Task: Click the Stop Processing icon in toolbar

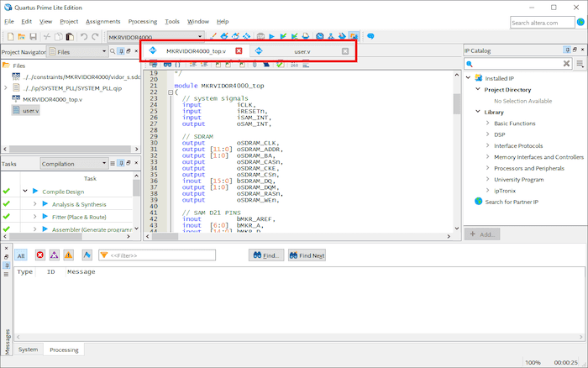Action: tap(260, 37)
